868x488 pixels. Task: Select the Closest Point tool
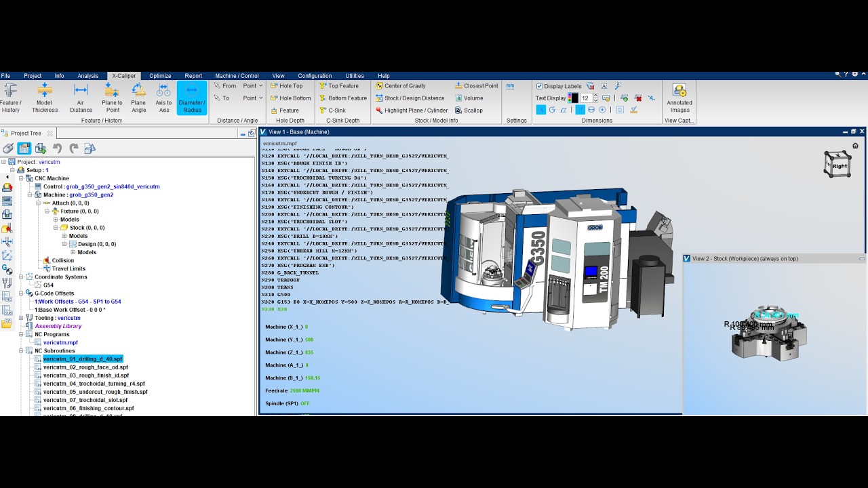click(476, 86)
